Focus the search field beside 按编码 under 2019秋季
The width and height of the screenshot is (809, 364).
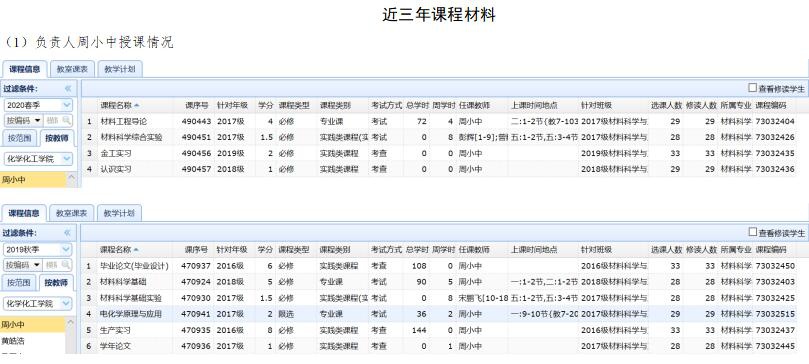(x=52, y=265)
